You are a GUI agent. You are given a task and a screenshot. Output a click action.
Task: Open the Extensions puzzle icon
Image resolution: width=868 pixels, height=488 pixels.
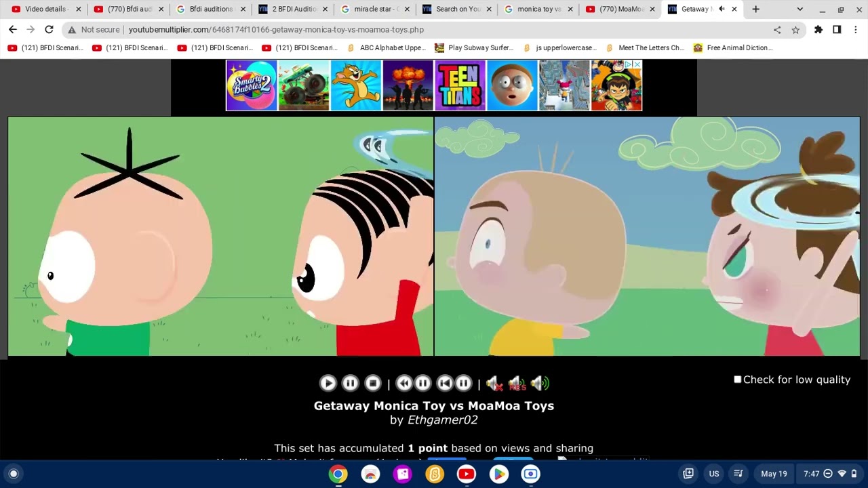point(818,30)
